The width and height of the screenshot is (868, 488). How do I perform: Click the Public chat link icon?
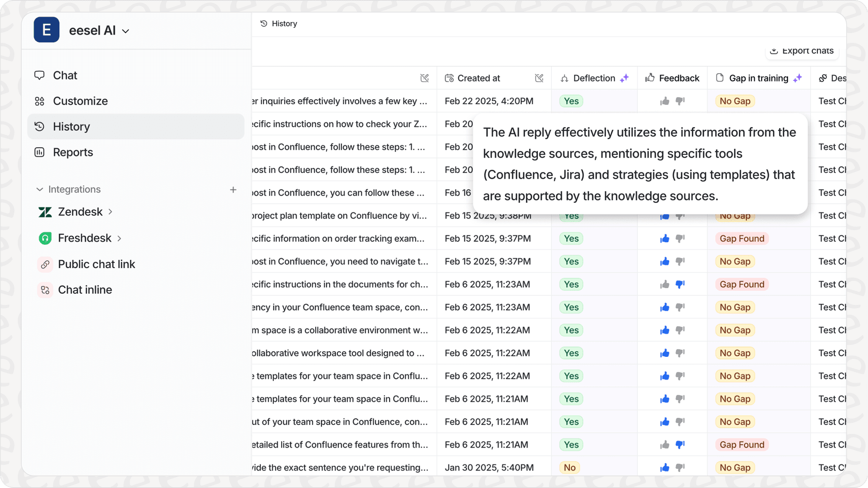click(x=45, y=264)
